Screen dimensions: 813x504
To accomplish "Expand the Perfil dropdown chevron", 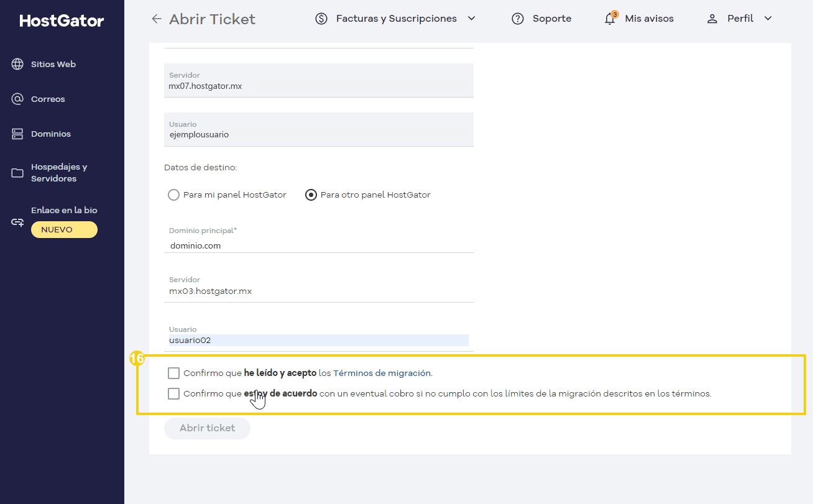I will [x=768, y=19].
